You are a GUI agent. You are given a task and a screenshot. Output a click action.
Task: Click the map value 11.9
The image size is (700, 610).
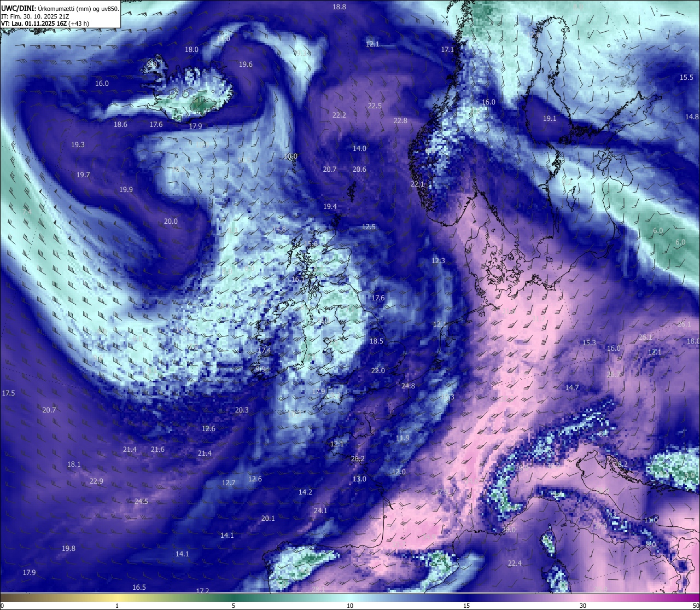click(x=402, y=438)
